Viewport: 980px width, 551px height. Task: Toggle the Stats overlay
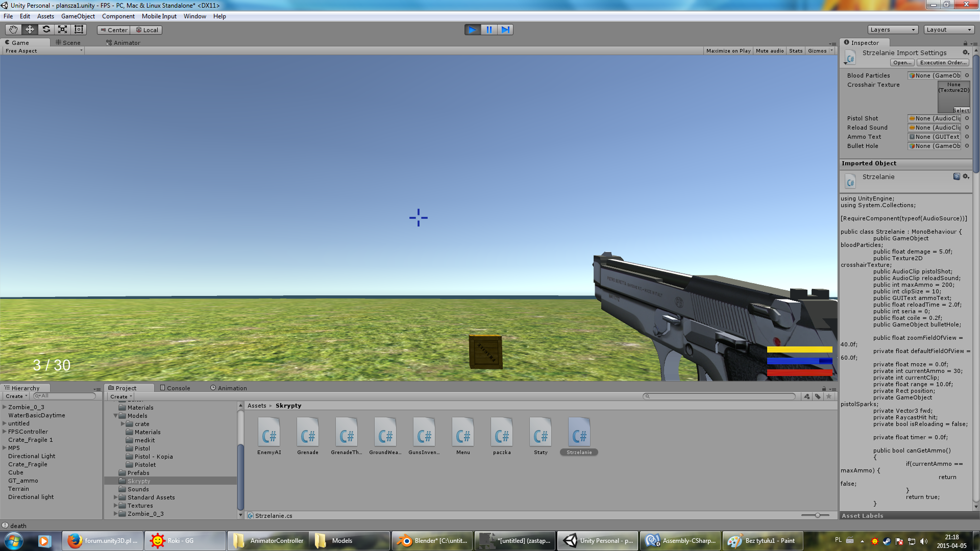[795, 51]
